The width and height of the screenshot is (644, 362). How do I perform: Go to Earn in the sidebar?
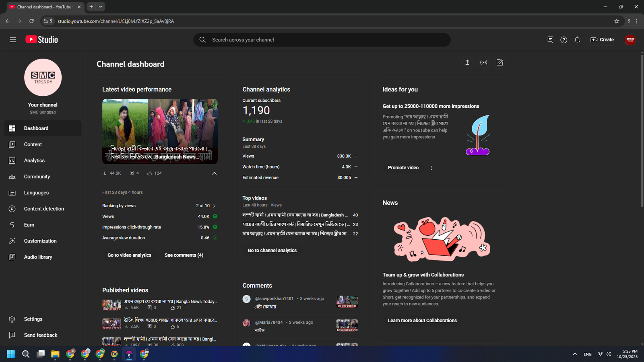29,225
